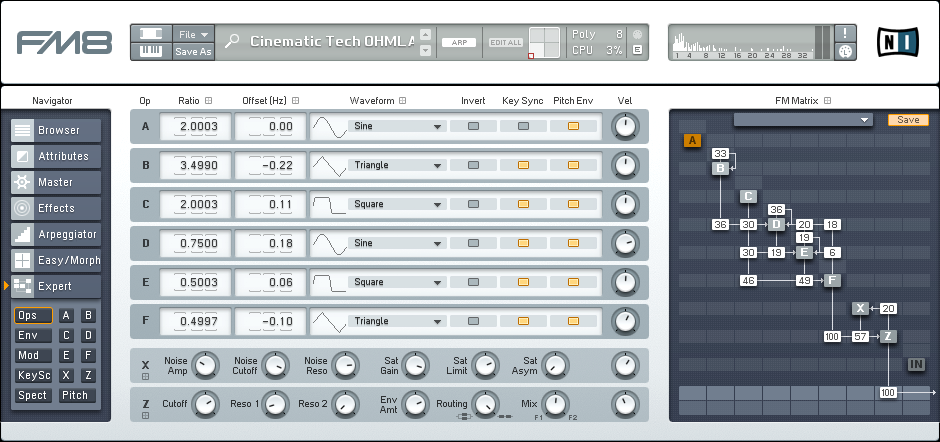Open the FM Matrix preset dropdown

(803, 120)
